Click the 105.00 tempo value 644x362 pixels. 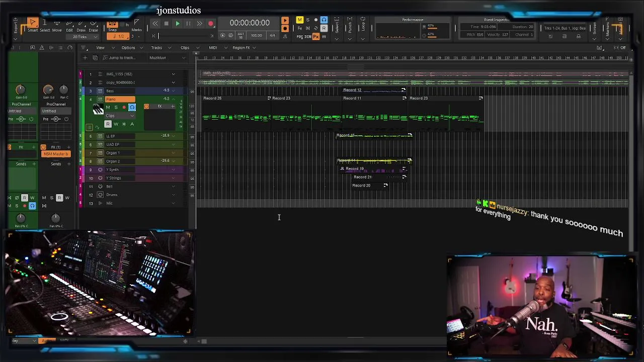pos(257,35)
